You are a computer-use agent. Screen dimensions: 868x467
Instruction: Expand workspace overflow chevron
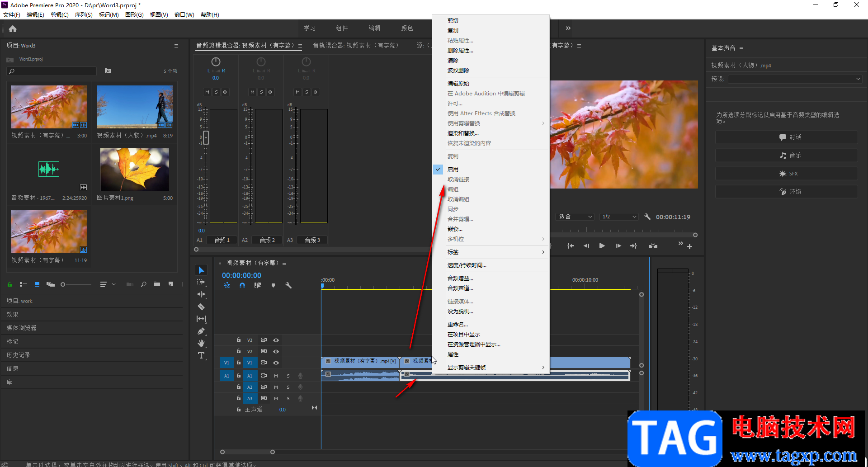point(568,28)
